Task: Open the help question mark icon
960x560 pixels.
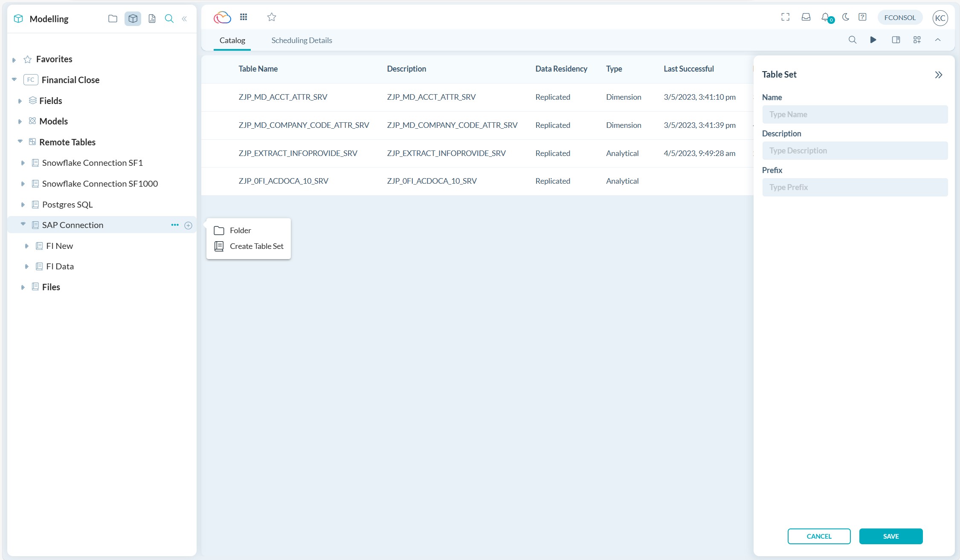Action: pyautogui.click(x=862, y=17)
